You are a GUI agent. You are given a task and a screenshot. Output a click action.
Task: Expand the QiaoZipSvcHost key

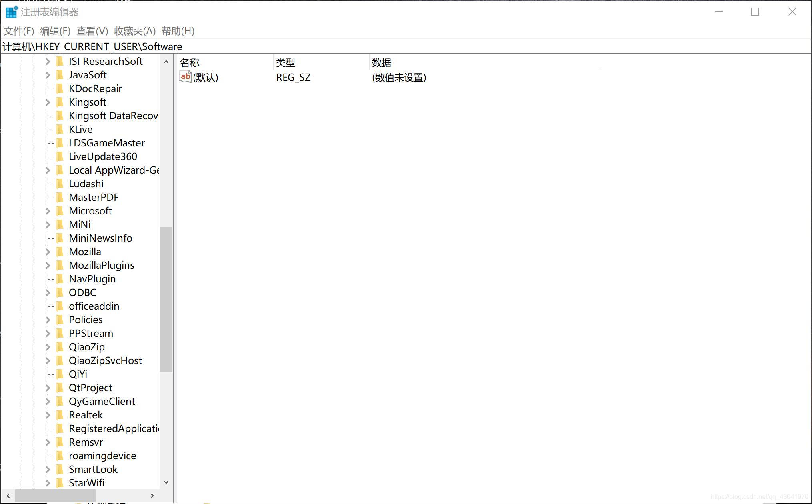pos(48,361)
